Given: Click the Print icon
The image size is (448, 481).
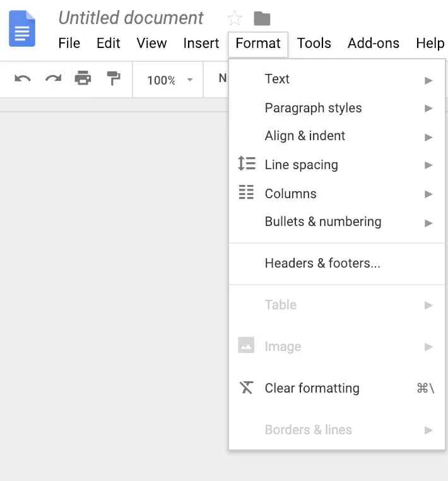Looking at the screenshot, I should tap(83, 78).
